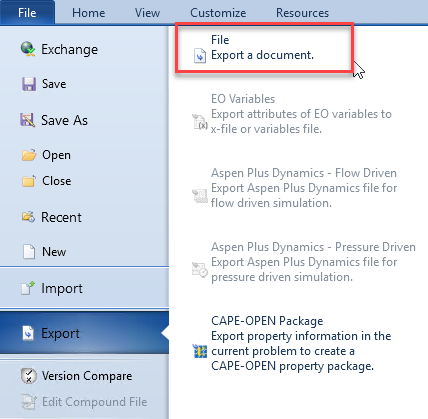Click the CAPE-OPEN Package icon

200,351
